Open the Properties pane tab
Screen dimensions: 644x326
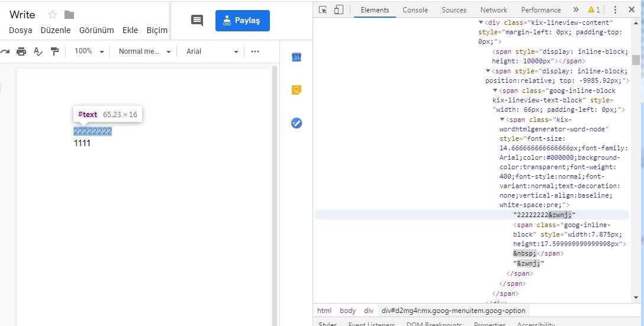pyautogui.click(x=490, y=324)
